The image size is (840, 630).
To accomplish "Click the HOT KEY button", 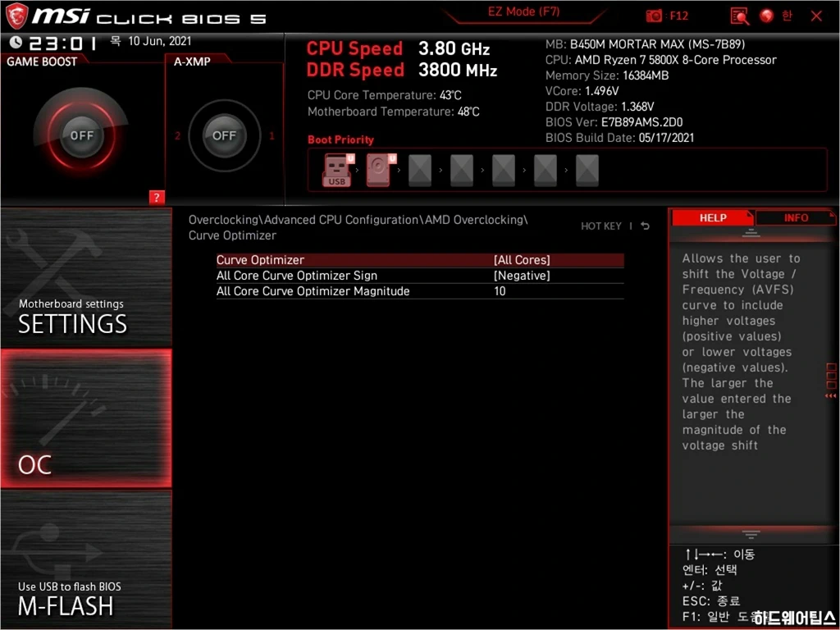I will [601, 226].
